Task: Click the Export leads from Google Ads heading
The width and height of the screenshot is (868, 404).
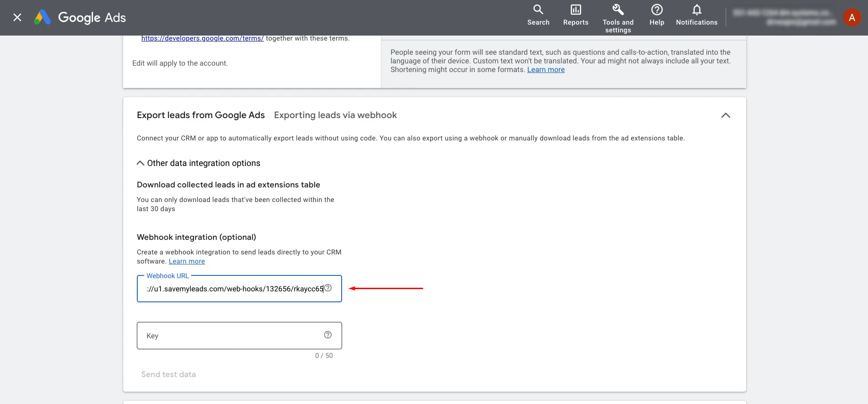Action: click(201, 115)
